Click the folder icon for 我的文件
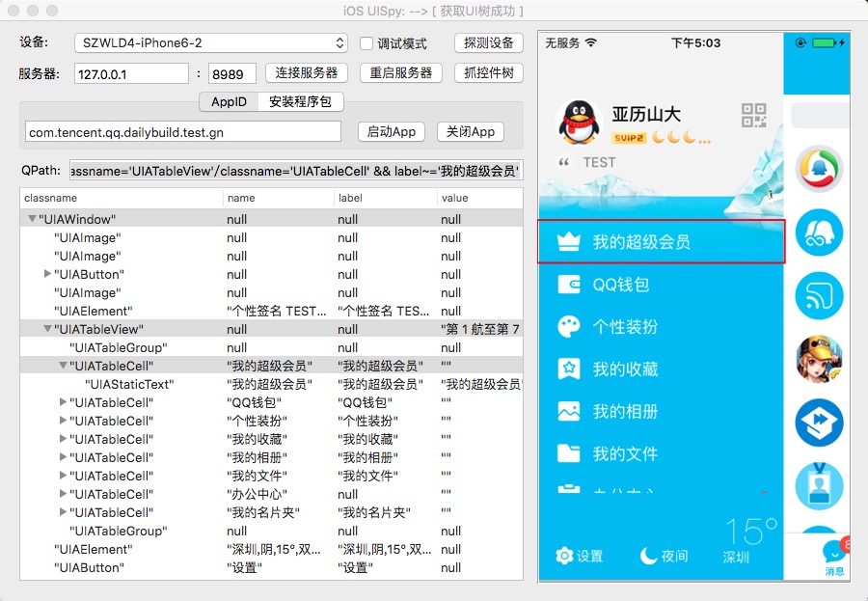 point(569,453)
